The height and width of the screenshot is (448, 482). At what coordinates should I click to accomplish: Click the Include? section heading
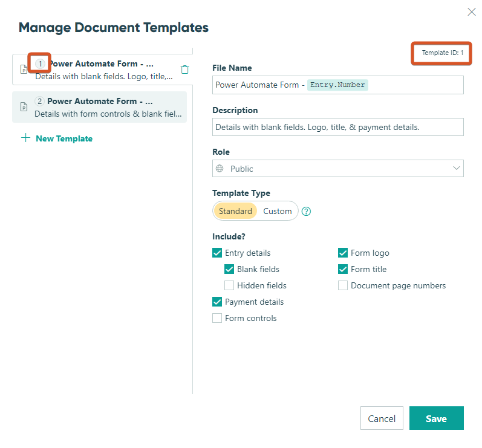(x=229, y=236)
